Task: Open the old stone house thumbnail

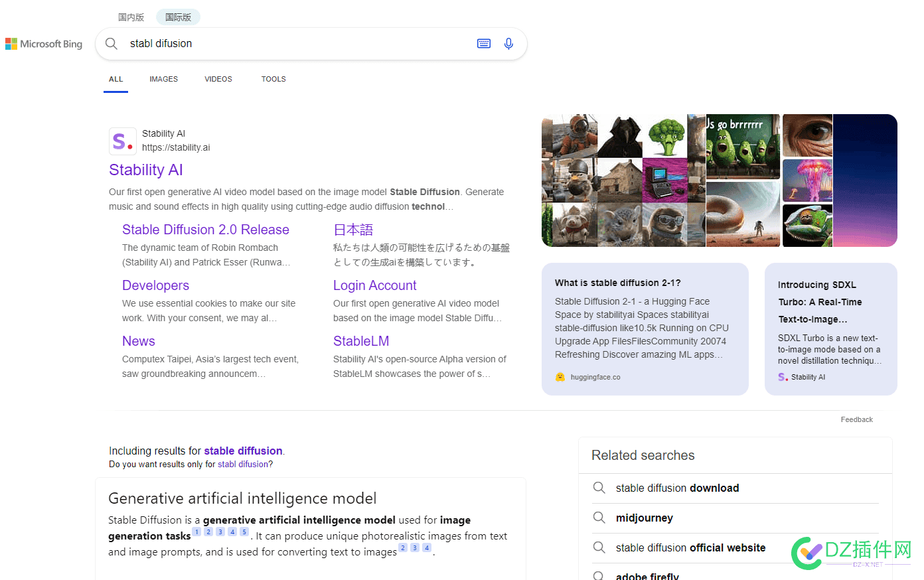Action: pyautogui.click(x=620, y=181)
